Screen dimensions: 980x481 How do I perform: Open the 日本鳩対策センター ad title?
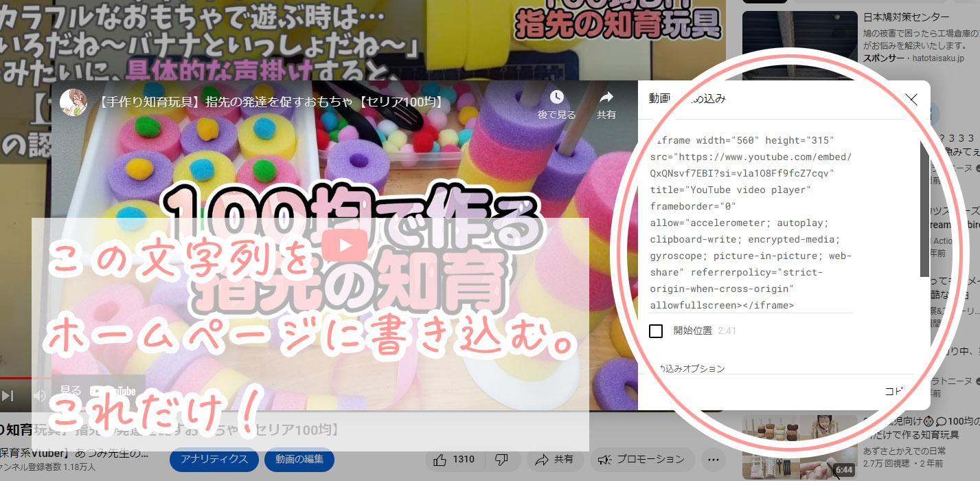[906, 16]
